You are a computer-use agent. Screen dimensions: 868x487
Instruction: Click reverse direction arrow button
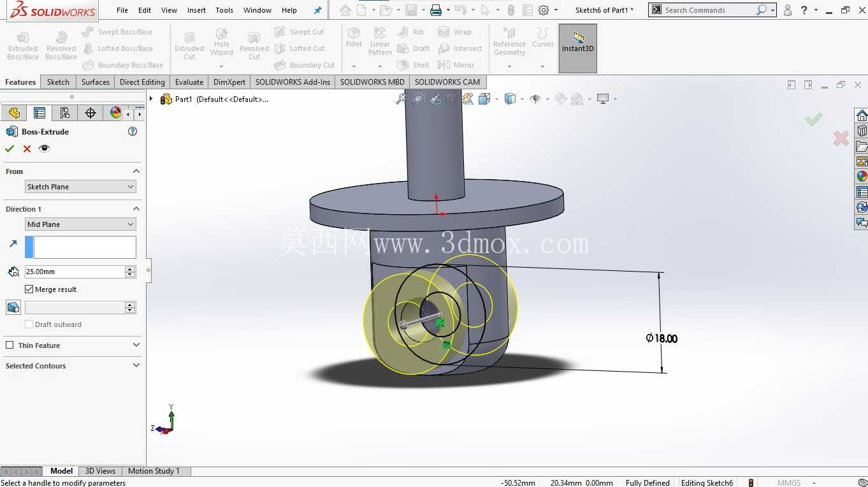13,243
